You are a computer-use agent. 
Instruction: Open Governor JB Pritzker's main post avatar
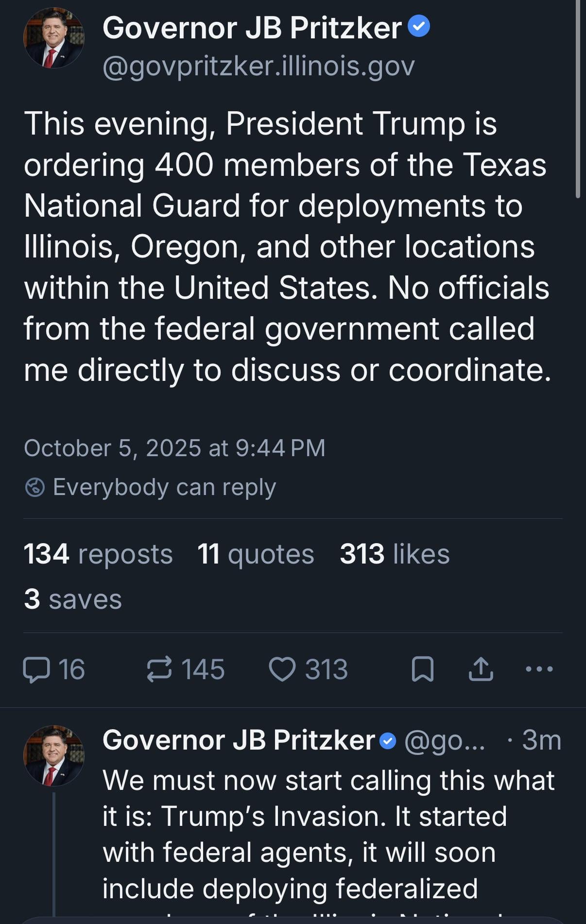(x=53, y=38)
